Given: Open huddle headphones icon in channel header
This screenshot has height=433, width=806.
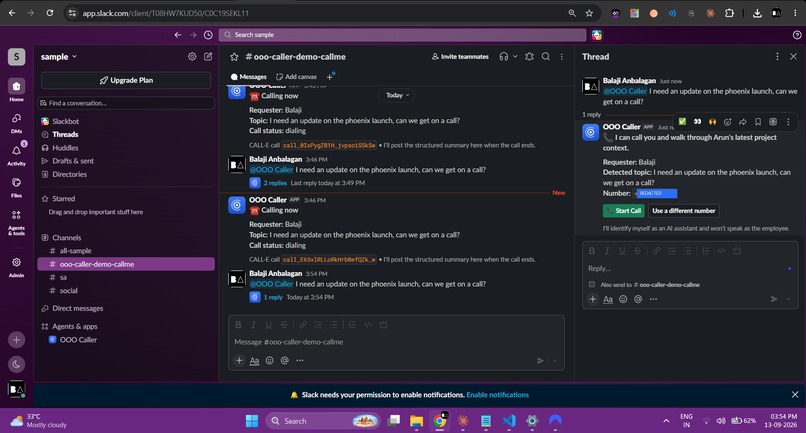Looking at the screenshot, I should point(503,57).
